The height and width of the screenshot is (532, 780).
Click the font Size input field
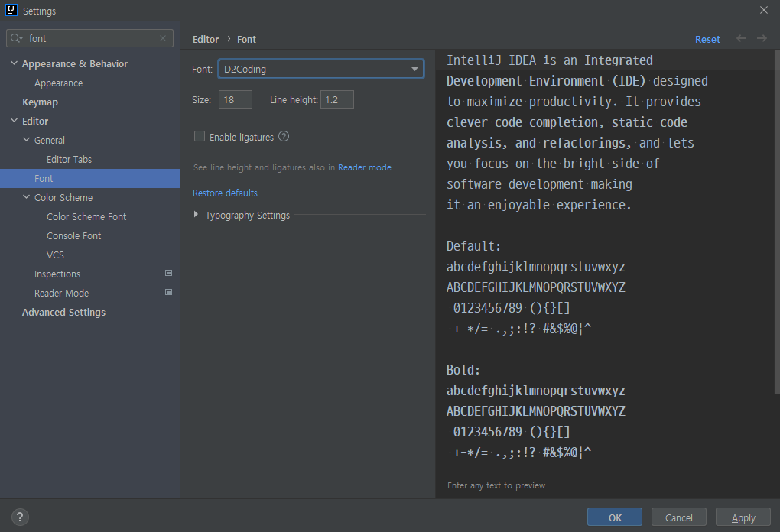(x=236, y=99)
